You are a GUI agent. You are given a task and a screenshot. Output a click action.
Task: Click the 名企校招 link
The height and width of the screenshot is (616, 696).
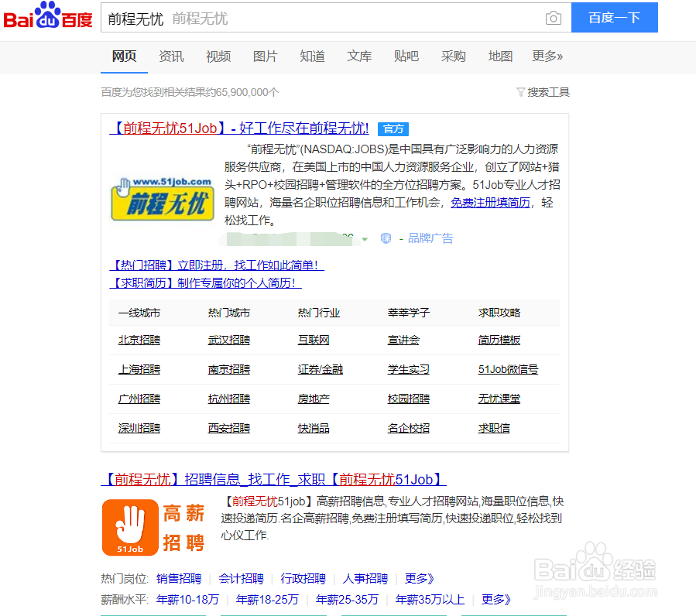click(408, 428)
